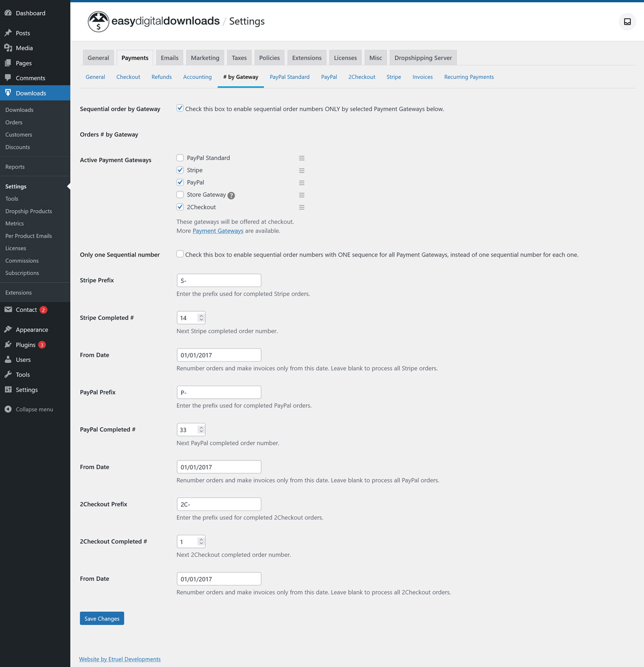Image resolution: width=644 pixels, height=667 pixels.
Task: Open Customers in Downloads submenu
Action: 19,135
